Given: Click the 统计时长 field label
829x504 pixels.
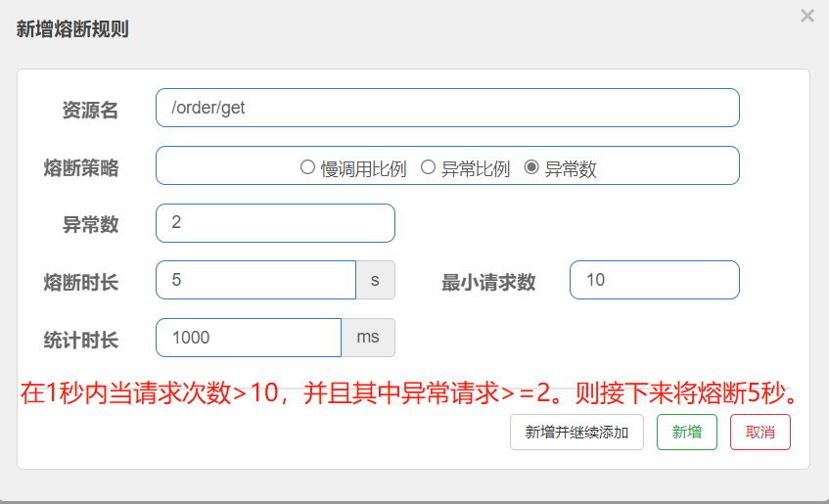Looking at the screenshot, I should [x=81, y=341].
